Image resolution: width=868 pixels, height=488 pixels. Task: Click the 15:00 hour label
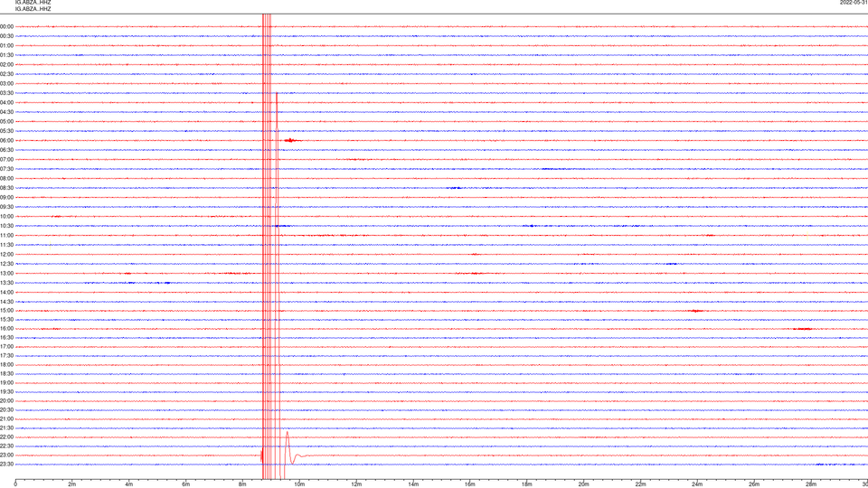point(6,310)
